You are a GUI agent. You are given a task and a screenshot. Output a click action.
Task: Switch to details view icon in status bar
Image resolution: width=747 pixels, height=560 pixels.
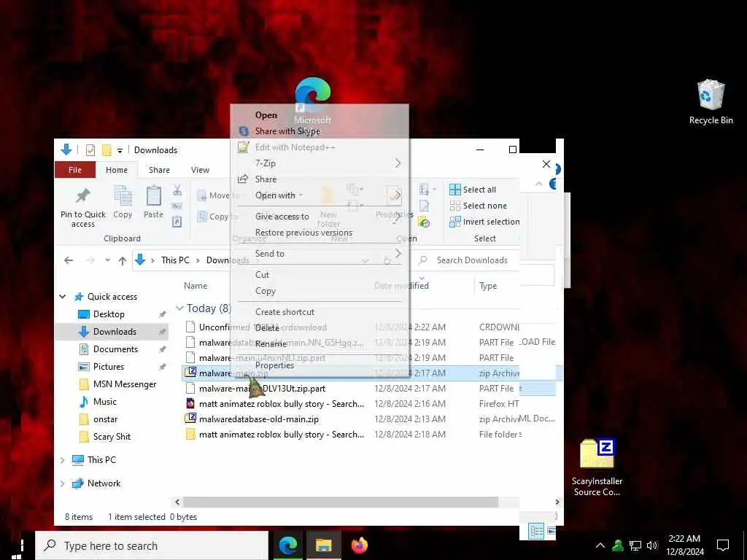pyautogui.click(x=536, y=530)
